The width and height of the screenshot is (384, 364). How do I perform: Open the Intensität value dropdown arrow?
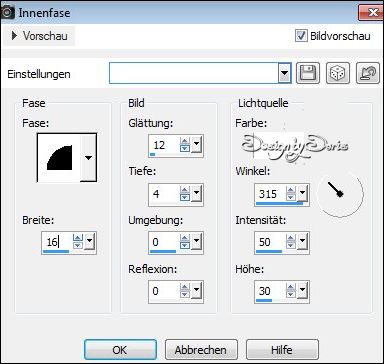(x=302, y=241)
